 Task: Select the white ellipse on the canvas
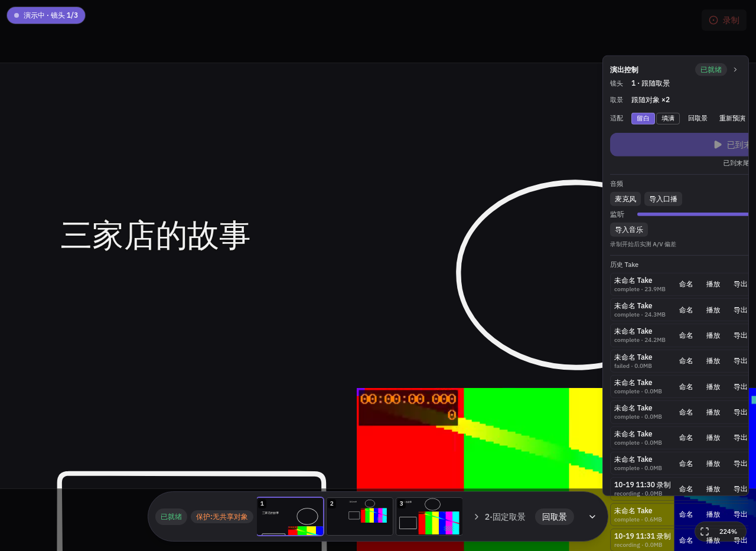(x=529, y=275)
